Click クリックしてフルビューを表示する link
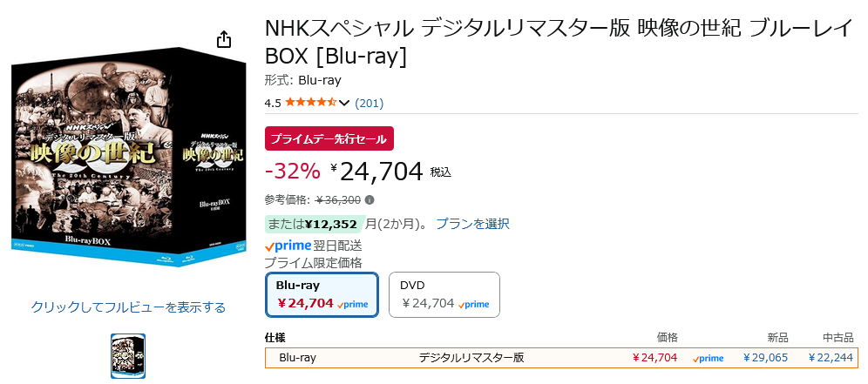868x384 pixels. (128, 307)
